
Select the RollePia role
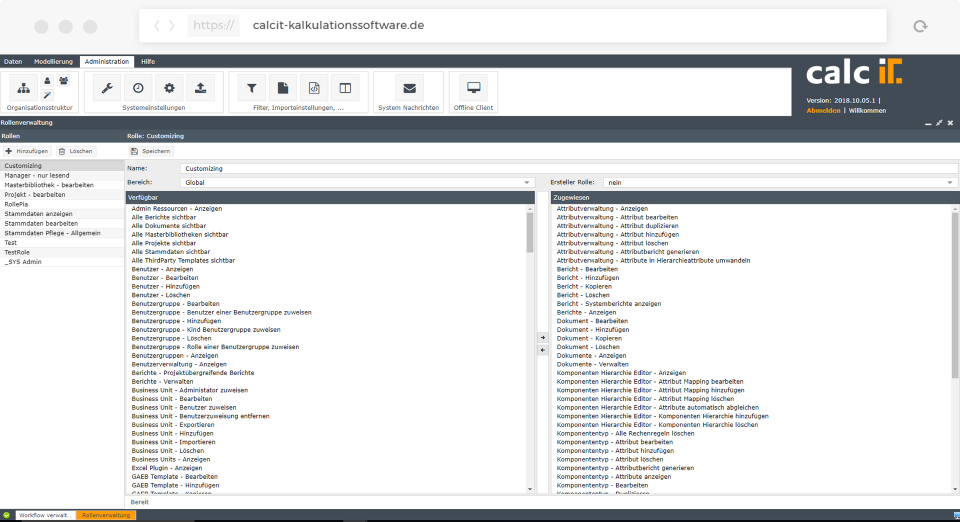point(62,204)
